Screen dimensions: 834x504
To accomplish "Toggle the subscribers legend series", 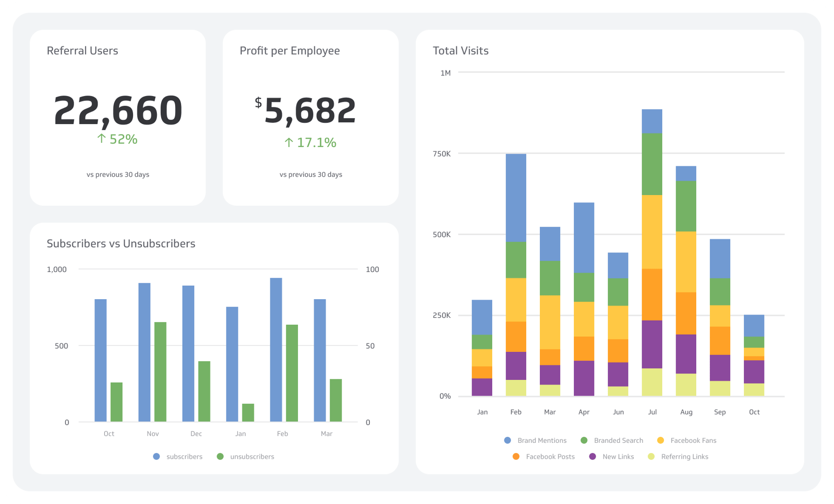I will coord(178,457).
